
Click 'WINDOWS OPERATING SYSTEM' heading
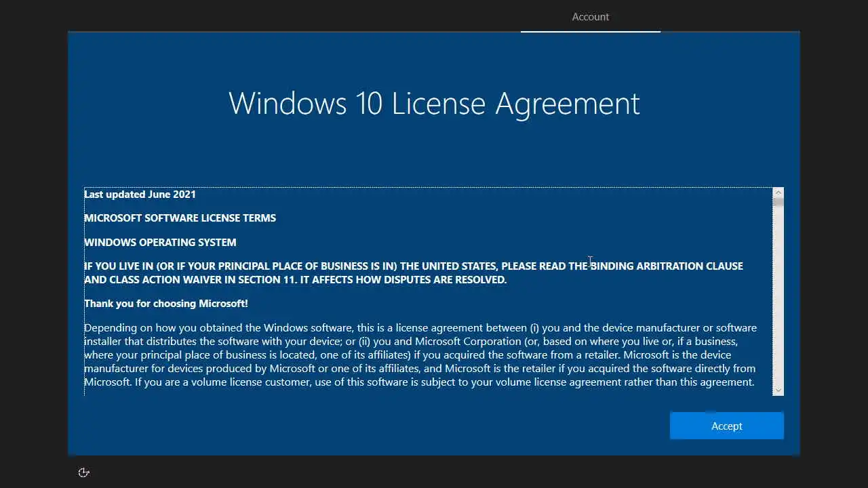click(x=160, y=242)
